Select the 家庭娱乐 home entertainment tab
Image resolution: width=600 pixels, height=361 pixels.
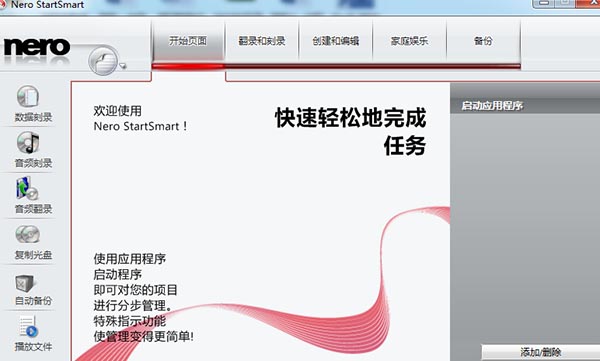[409, 41]
